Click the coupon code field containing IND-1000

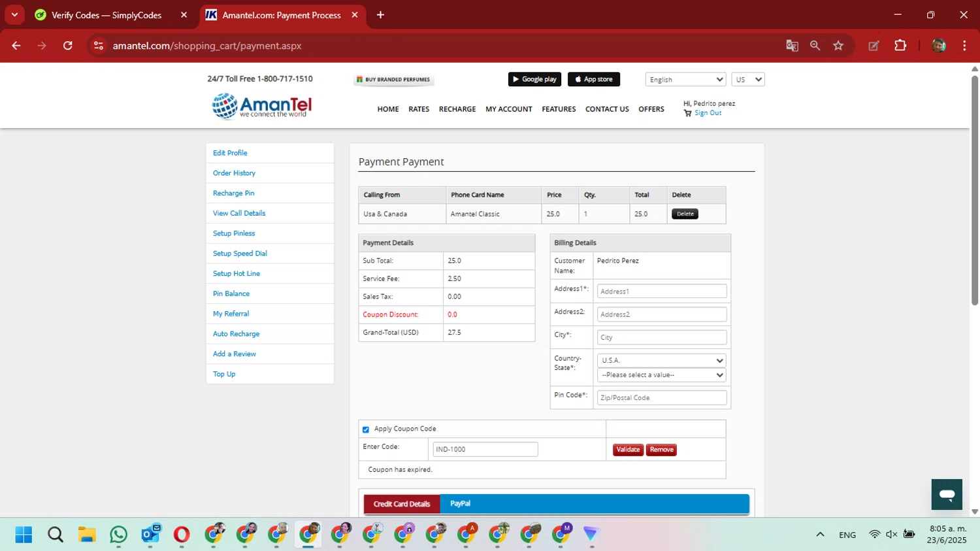tap(485, 449)
